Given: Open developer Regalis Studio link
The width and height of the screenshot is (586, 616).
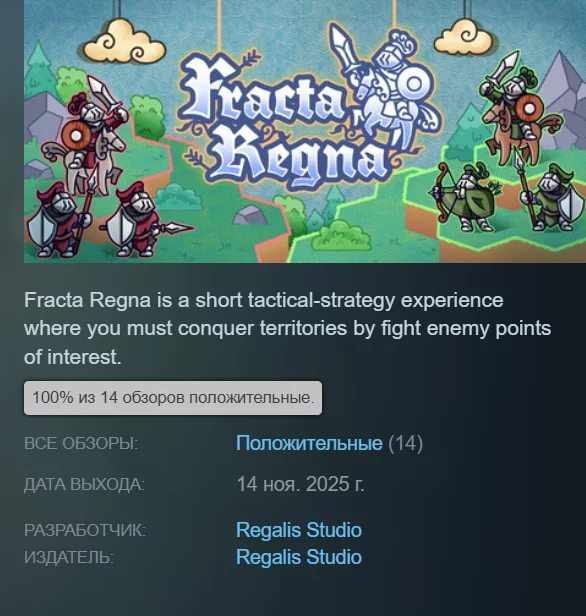Looking at the screenshot, I should coord(299,530).
